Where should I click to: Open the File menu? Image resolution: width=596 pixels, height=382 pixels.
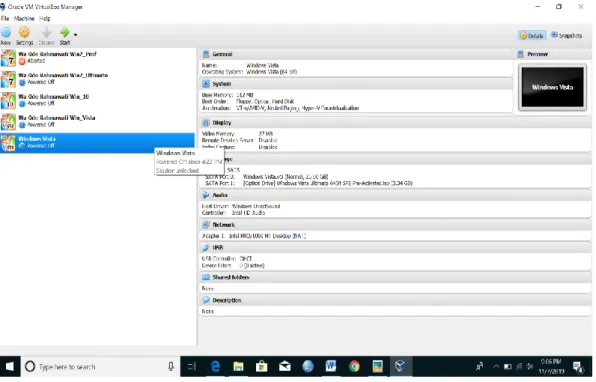pos(5,18)
